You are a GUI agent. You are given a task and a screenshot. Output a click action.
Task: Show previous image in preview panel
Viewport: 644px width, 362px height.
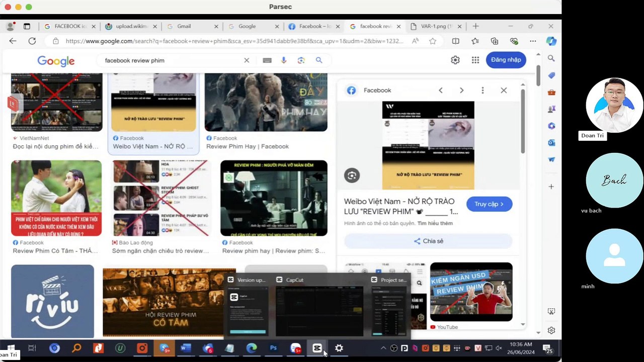coord(440,90)
